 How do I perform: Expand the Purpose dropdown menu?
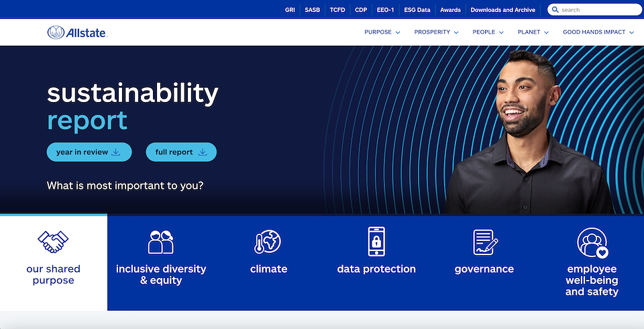[382, 32]
